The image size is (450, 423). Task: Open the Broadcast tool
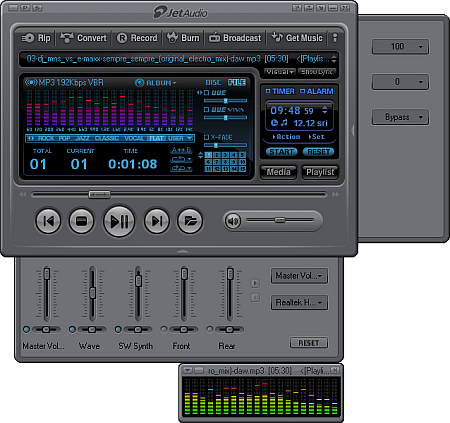[235, 38]
